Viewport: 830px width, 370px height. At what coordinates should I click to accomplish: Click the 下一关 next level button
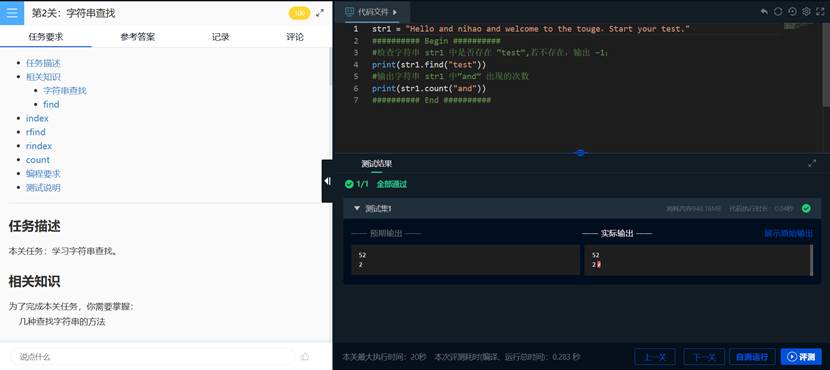point(704,357)
